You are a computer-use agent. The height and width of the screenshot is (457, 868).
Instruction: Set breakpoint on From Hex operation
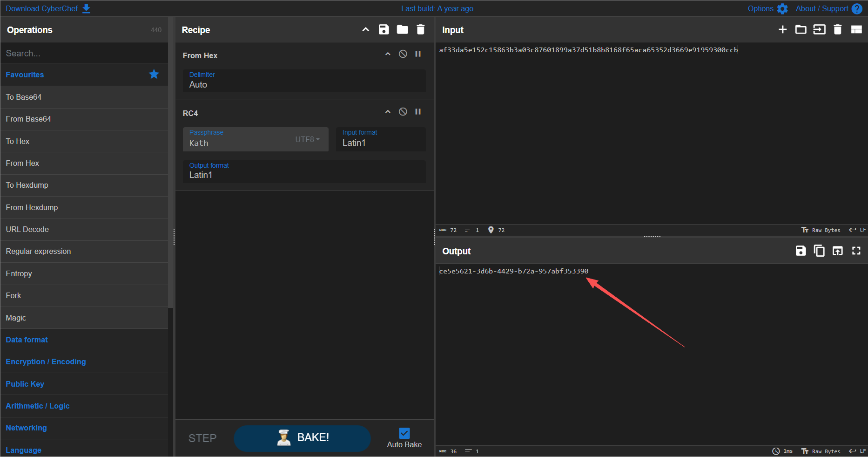(418, 54)
